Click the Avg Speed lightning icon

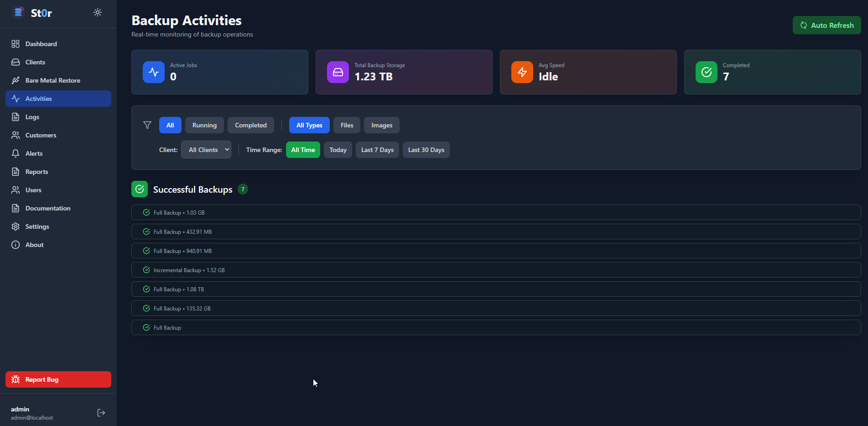click(522, 72)
